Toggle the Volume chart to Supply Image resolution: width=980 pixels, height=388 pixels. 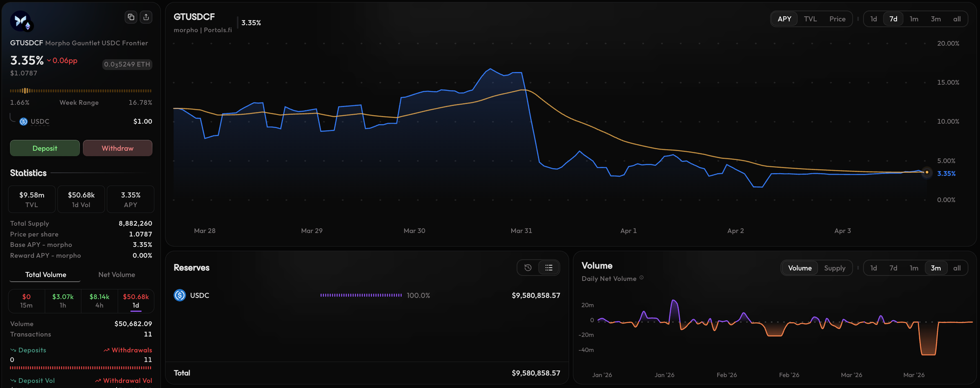coord(834,268)
